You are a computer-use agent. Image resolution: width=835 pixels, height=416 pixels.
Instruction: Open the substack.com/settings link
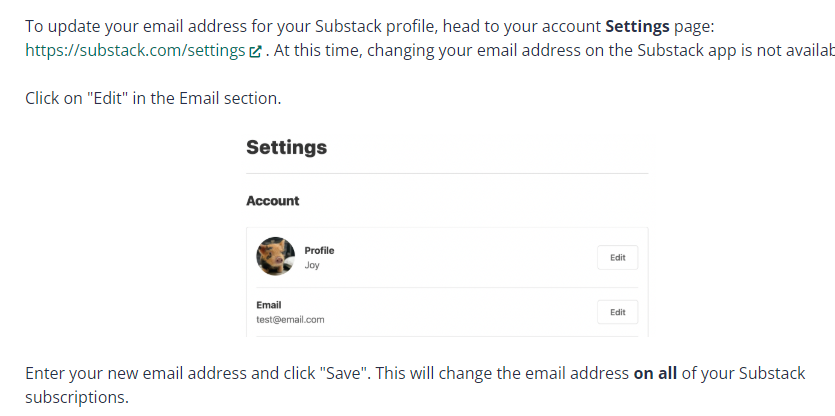click(x=135, y=51)
